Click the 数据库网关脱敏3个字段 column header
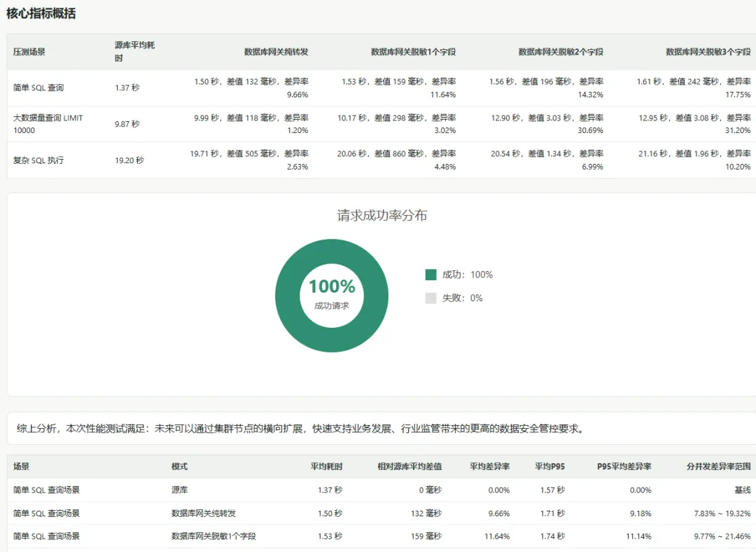The height and width of the screenshot is (552, 756). pyautogui.click(x=708, y=52)
